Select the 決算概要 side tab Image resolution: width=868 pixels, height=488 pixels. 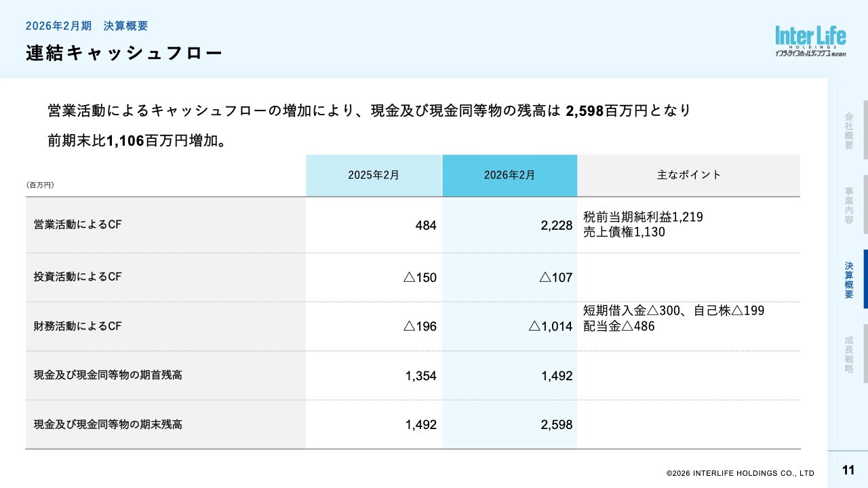(848, 279)
